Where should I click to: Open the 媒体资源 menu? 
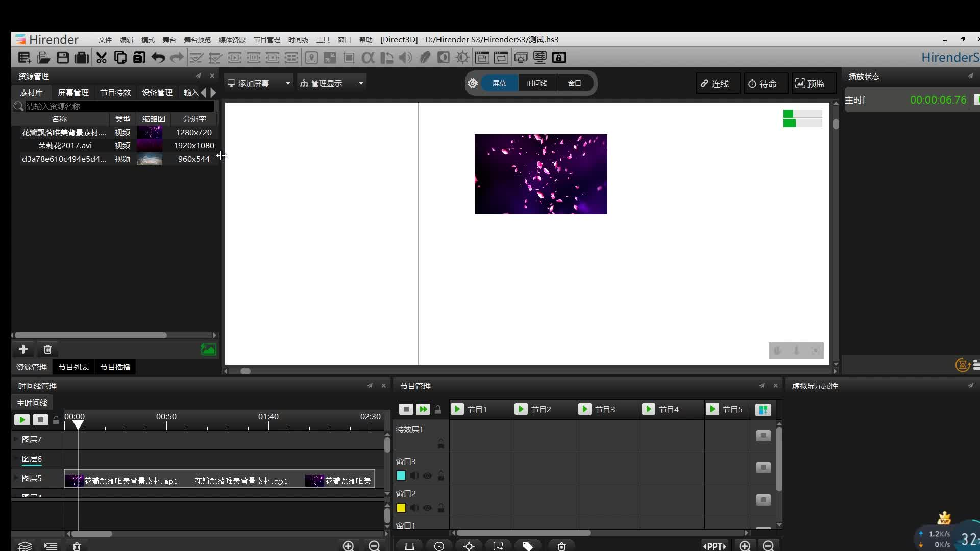[232, 40]
